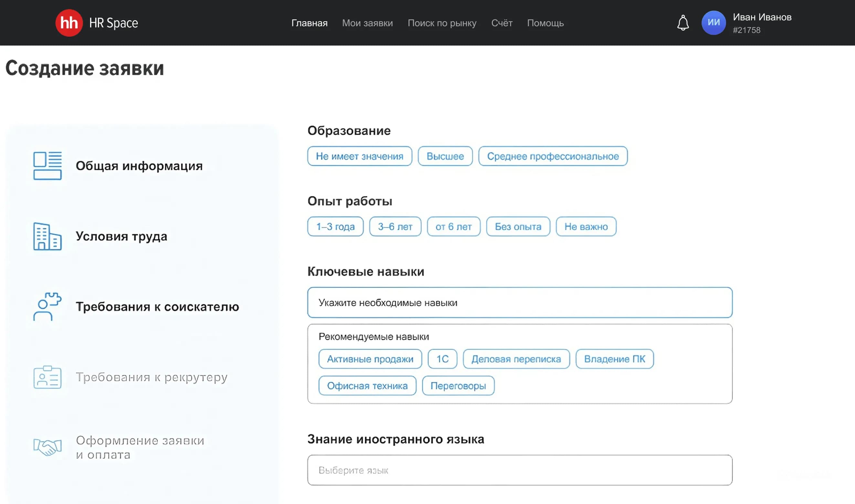The height and width of the screenshot is (504, 855).
Task: Open the Выберите язык language dropdown
Action: click(x=520, y=470)
